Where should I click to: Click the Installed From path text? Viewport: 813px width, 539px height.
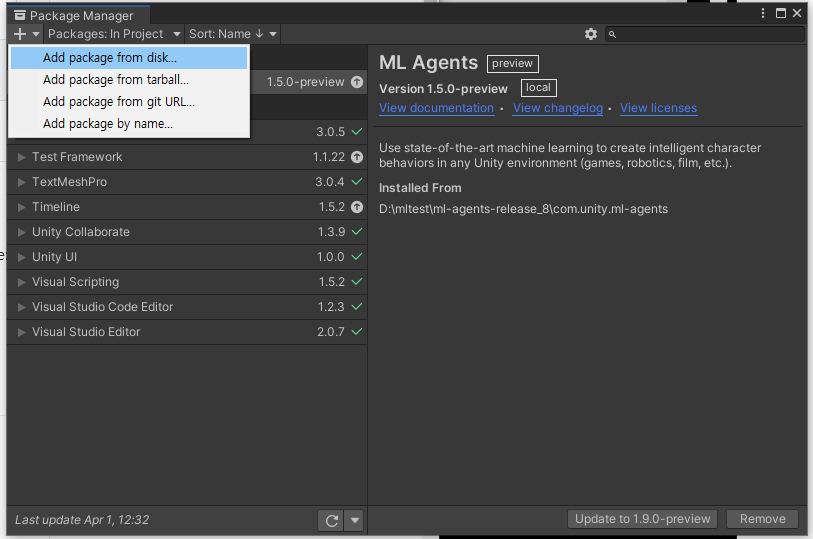(523, 209)
